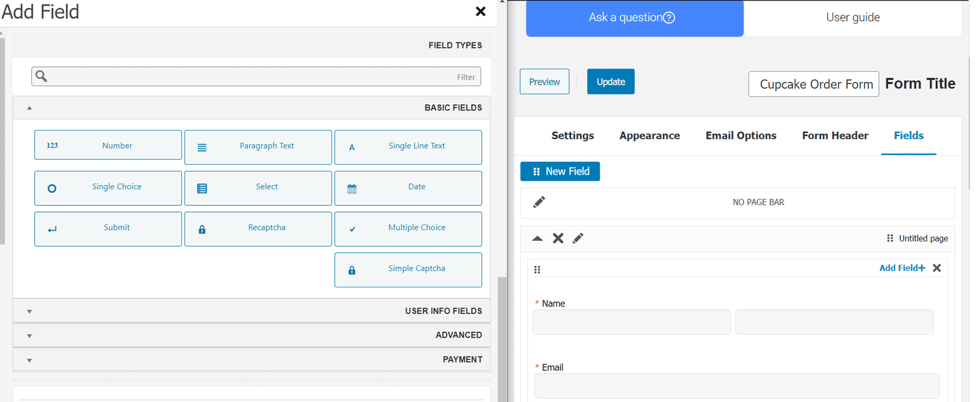The image size is (980, 402).
Task: Click the 123 icon on Number
Action: pyautogui.click(x=52, y=145)
